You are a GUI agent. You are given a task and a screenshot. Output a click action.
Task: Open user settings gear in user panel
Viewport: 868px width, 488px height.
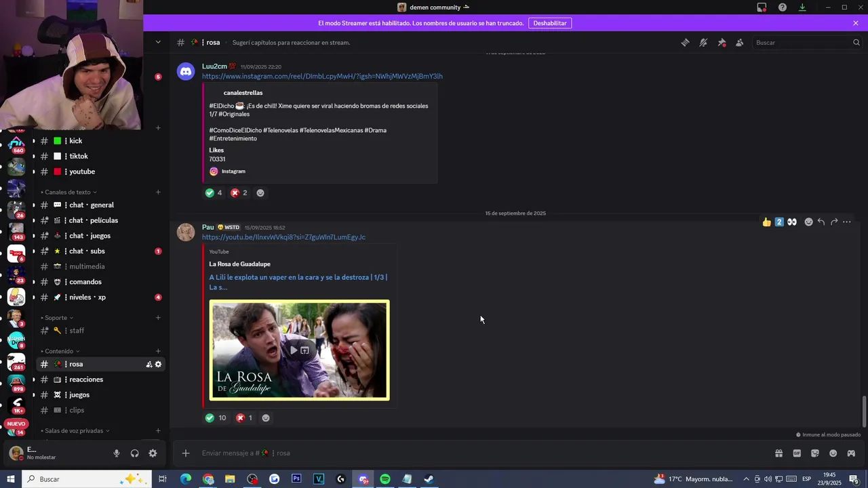pos(153,453)
